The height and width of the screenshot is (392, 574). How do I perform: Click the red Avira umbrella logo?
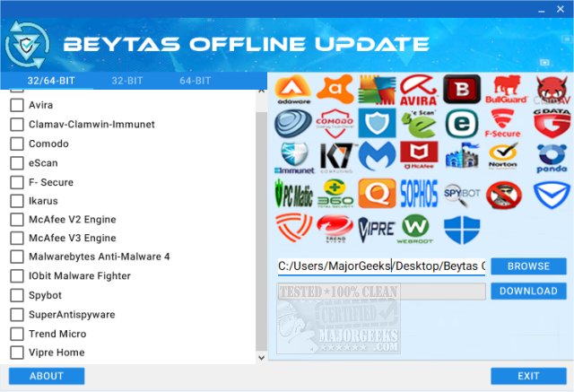(x=419, y=90)
